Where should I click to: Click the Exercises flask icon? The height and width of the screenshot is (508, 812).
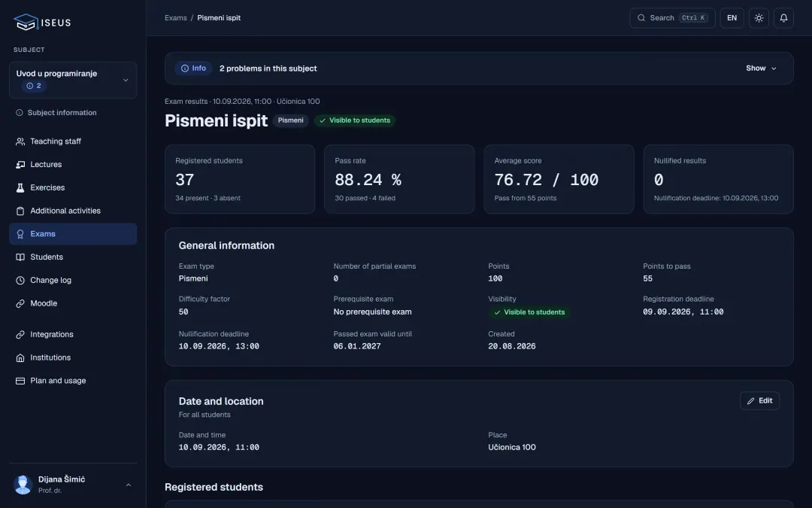pyautogui.click(x=20, y=187)
